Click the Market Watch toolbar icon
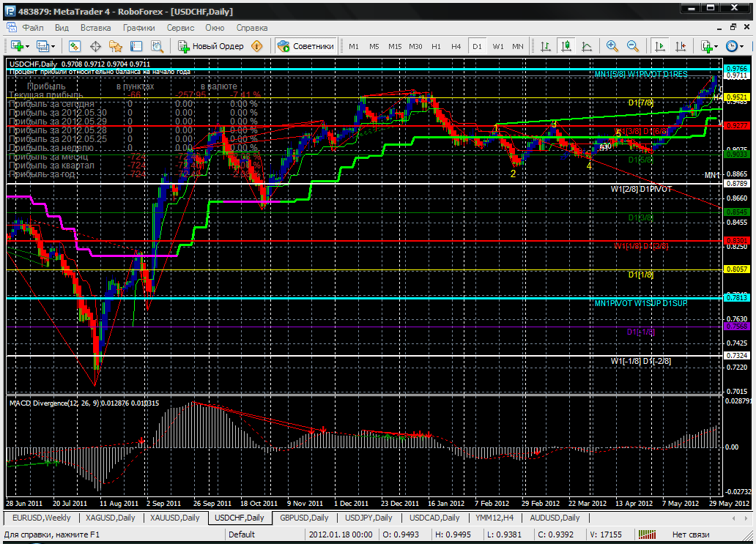 [x=75, y=46]
